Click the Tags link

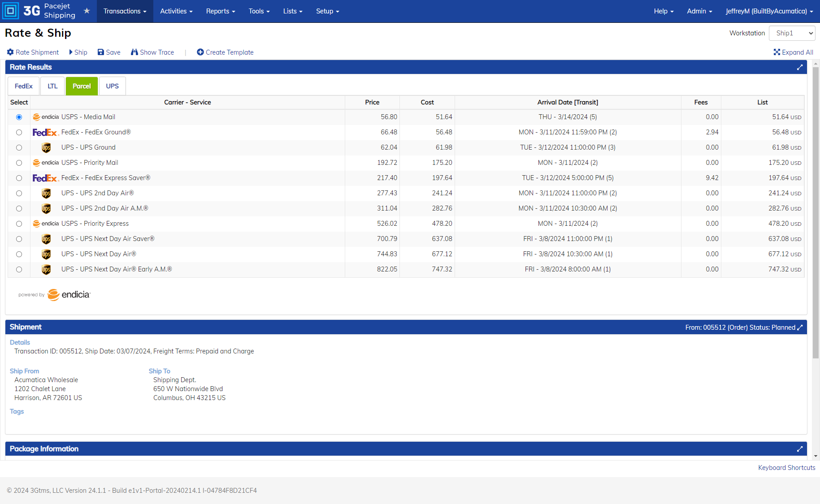17,411
